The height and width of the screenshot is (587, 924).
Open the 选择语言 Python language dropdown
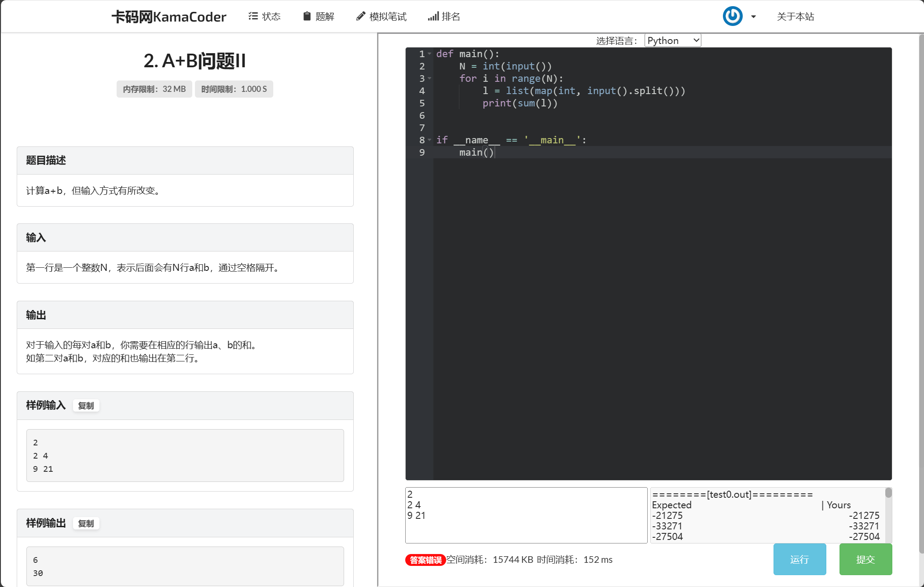coord(672,40)
